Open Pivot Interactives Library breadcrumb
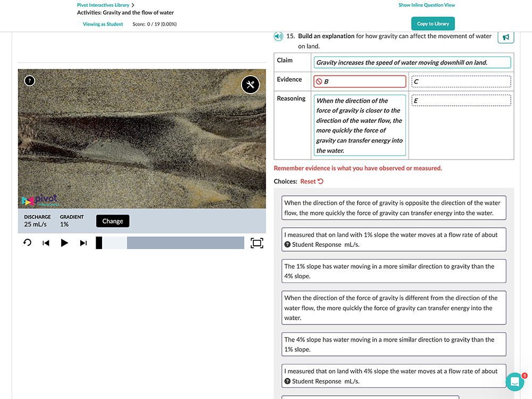 [103, 5]
